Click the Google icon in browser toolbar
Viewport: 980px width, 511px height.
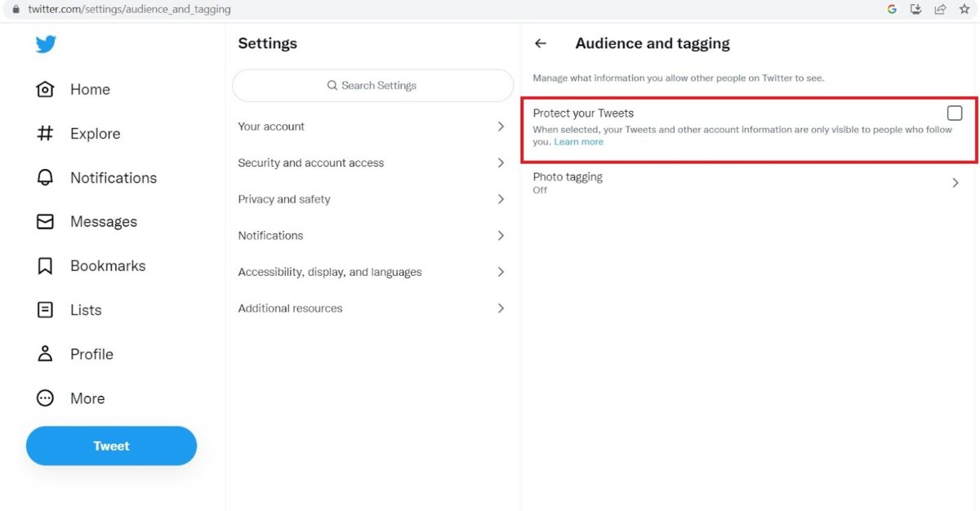(x=892, y=10)
